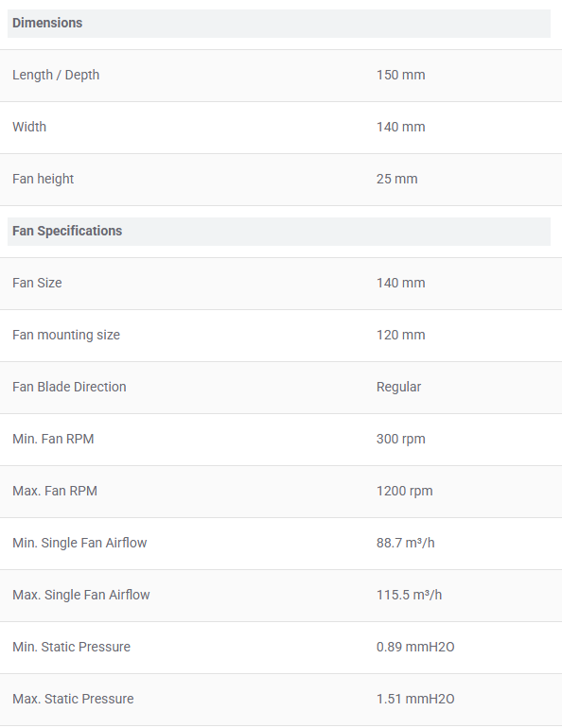Select the Fan Size label
This screenshot has height=728, width=562.
point(37,283)
